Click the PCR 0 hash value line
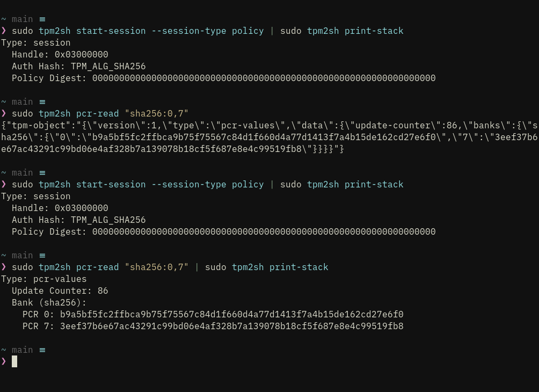The height and width of the screenshot is (392, 539). 213,314
